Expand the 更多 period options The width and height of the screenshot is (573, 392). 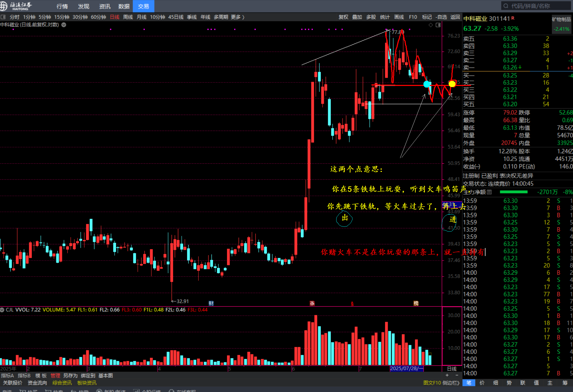tap(238, 17)
